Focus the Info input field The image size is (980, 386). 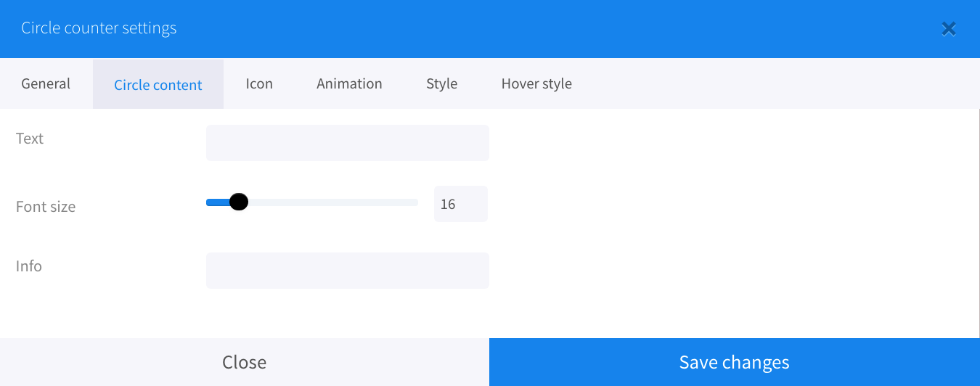point(348,271)
